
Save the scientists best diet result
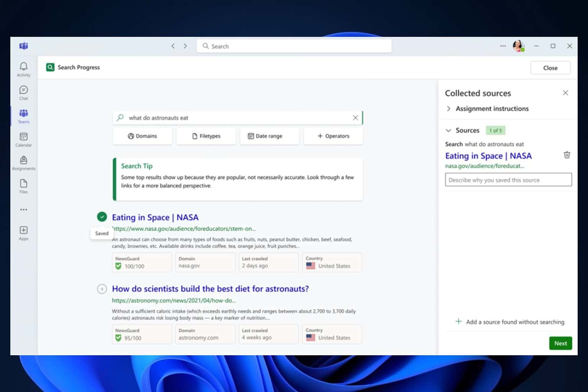coord(102,289)
